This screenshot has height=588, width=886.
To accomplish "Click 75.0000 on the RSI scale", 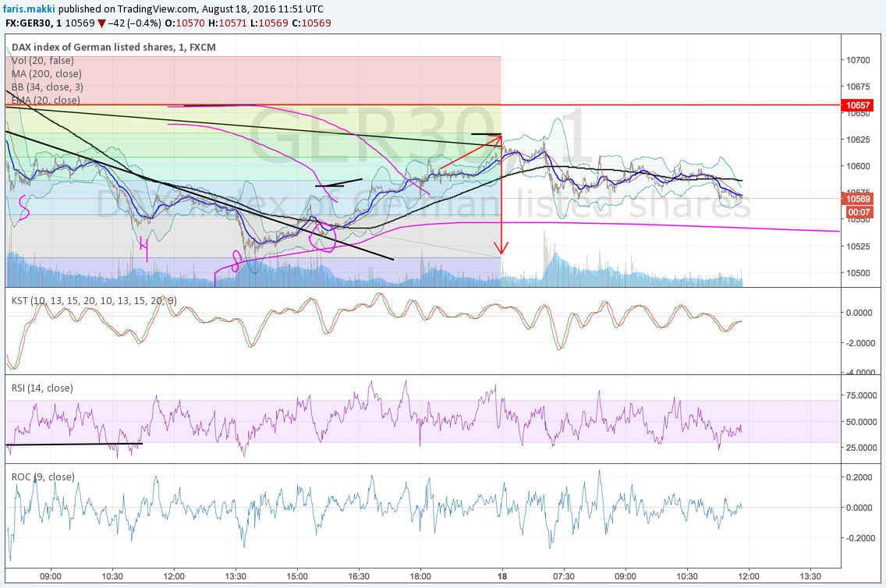I will point(861,395).
